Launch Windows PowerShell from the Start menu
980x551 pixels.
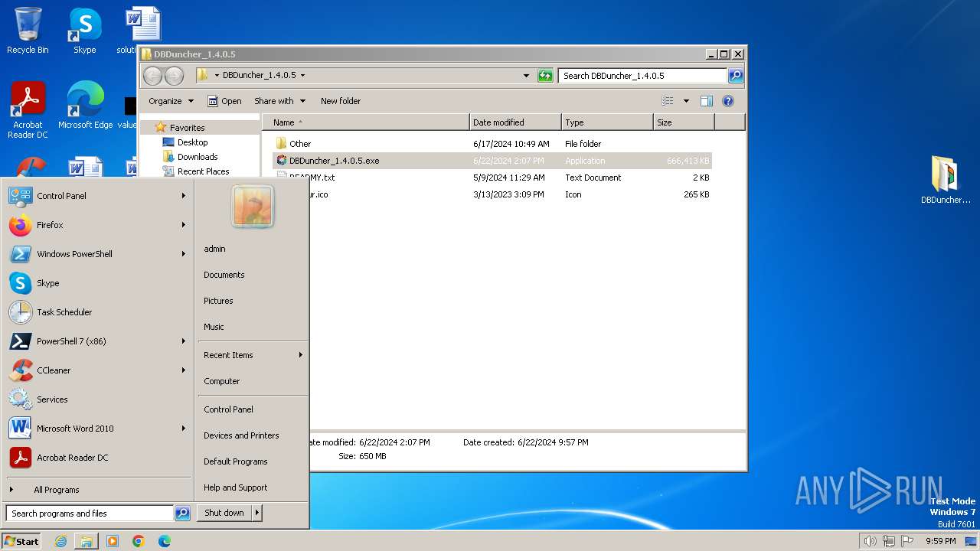pos(98,254)
